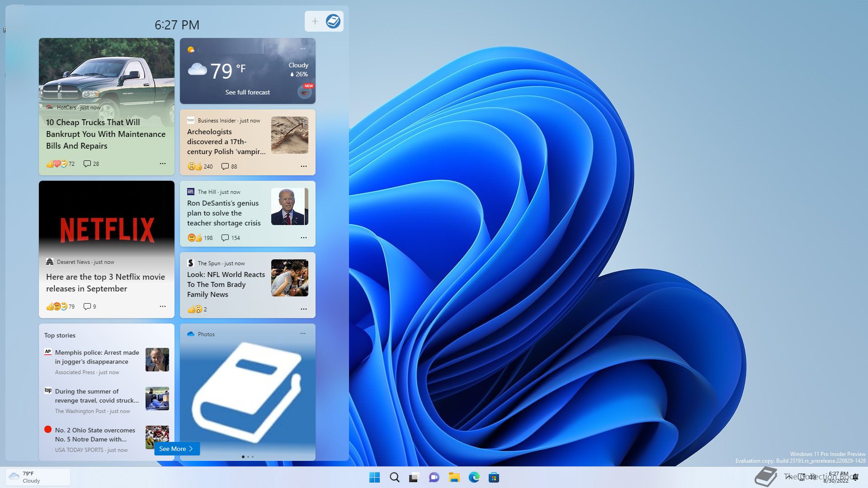
Task: Read Ohio State Notre Dame story
Action: pos(95,435)
